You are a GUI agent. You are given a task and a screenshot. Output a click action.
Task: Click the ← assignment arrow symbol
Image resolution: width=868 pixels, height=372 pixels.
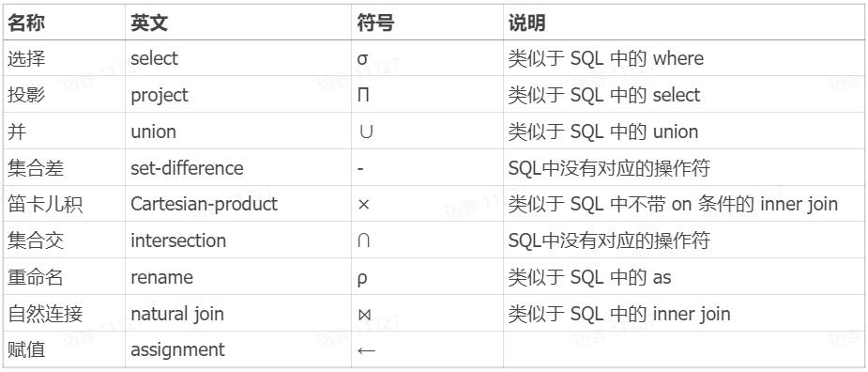point(367,350)
